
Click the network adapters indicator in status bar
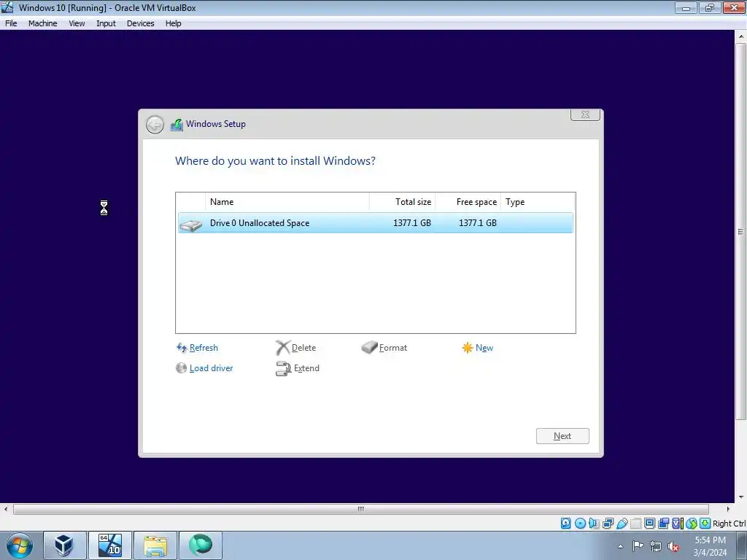pos(608,524)
